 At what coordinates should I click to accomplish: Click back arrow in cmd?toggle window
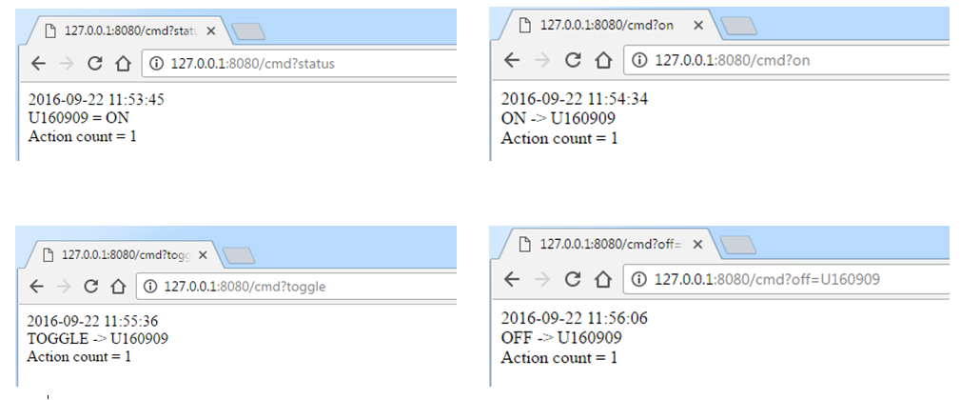click(x=36, y=286)
